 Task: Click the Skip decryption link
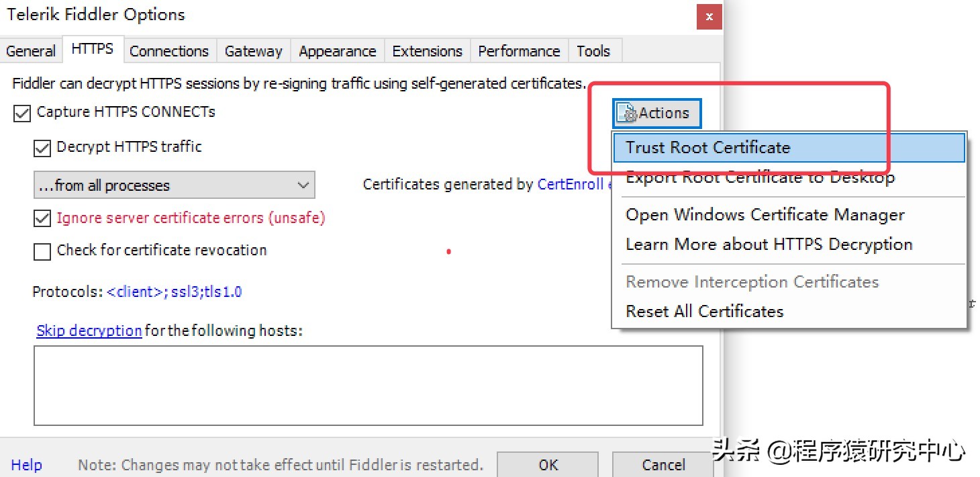pyautogui.click(x=89, y=331)
